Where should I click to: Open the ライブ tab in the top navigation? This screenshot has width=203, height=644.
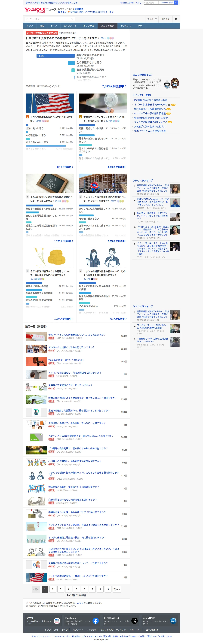54,26
